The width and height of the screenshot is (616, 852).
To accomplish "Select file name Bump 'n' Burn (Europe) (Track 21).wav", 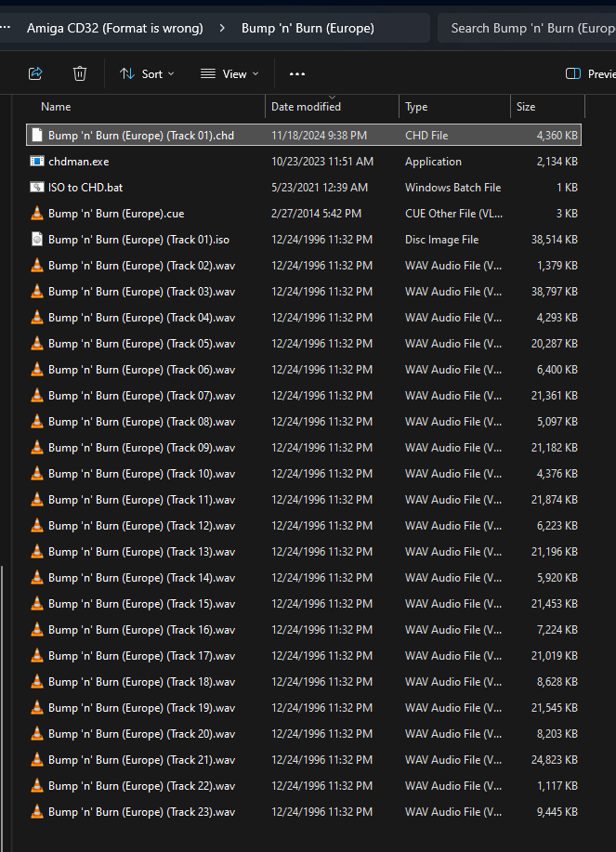I will pyautogui.click(x=142, y=760).
